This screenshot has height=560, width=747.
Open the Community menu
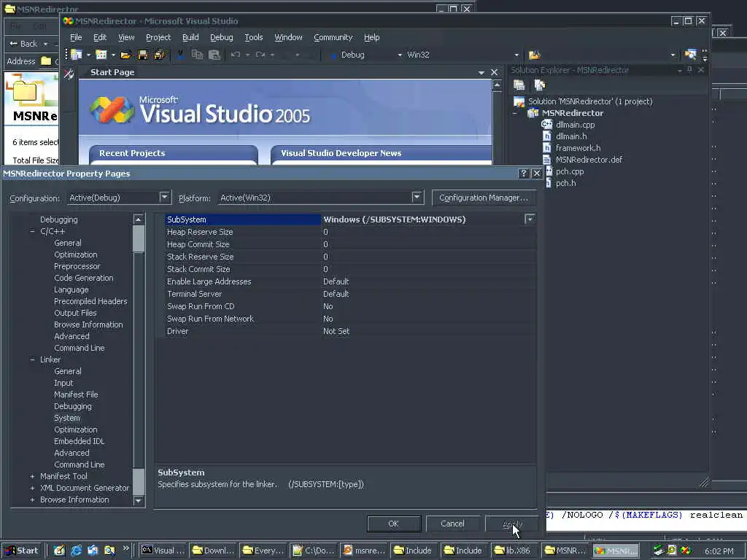tap(333, 37)
